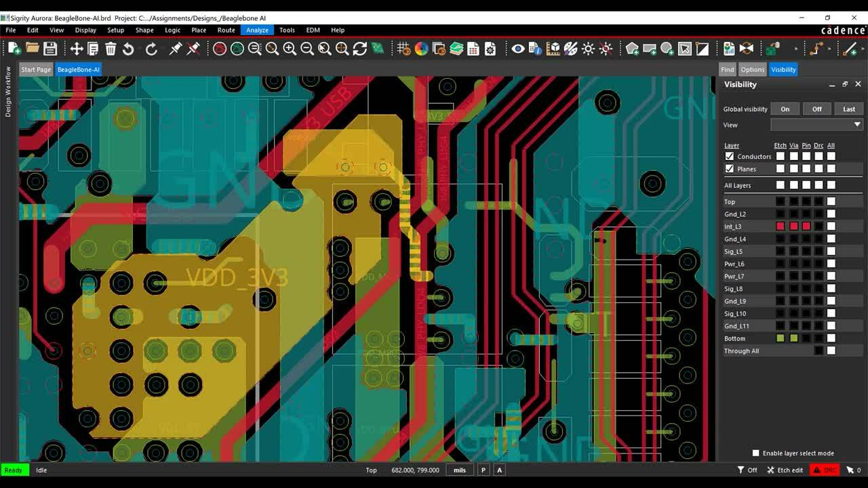868x488 pixels.
Task: Turn global visibility Off
Action: click(x=817, y=109)
